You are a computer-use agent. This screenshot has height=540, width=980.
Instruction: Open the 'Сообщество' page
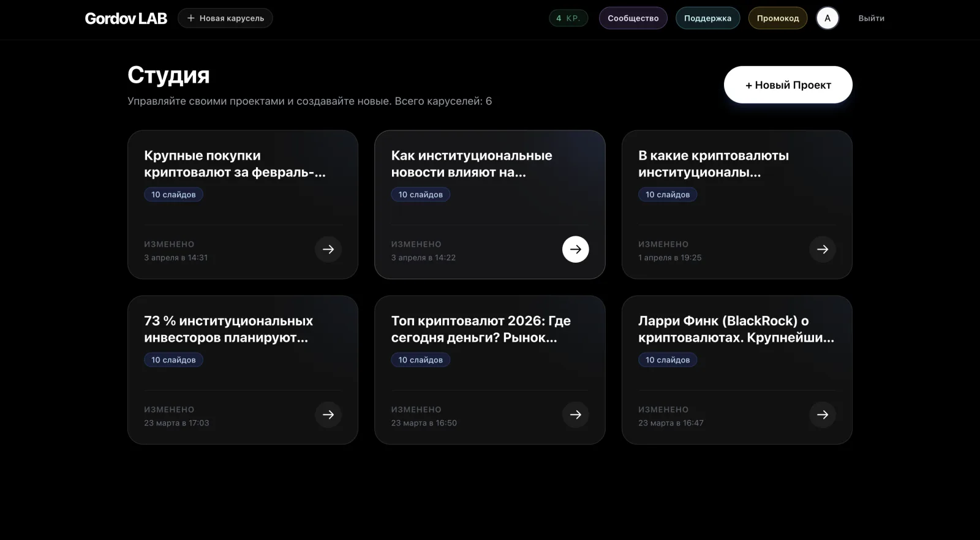point(633,18)
